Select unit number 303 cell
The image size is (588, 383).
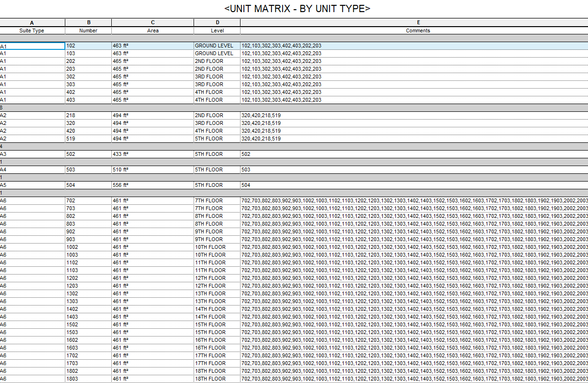pyautogui.click(x=89, y=84)
